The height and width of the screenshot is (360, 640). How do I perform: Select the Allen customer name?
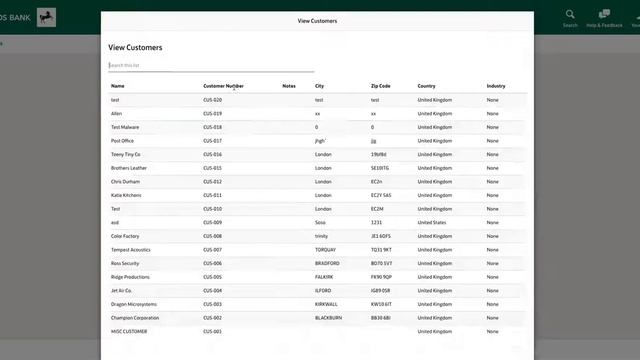pyautogui.click(x=116, y=113)
